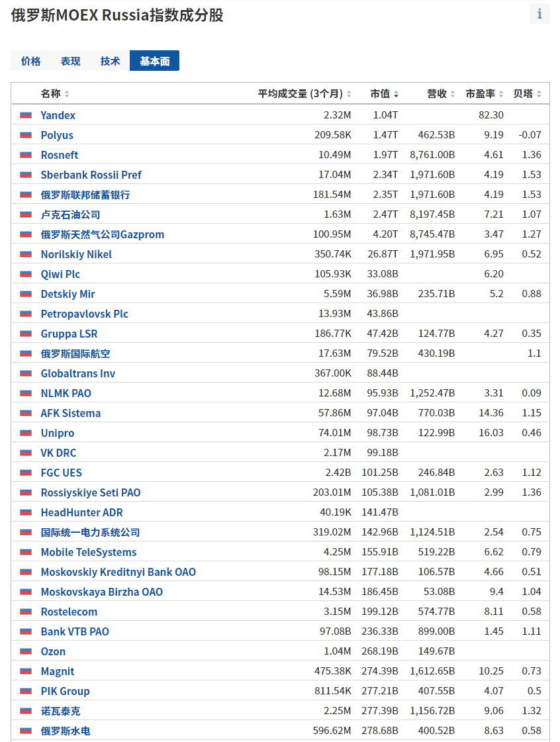Select the 基本面 tab
The image size is (560, 742).
click(x=154, y=61)
